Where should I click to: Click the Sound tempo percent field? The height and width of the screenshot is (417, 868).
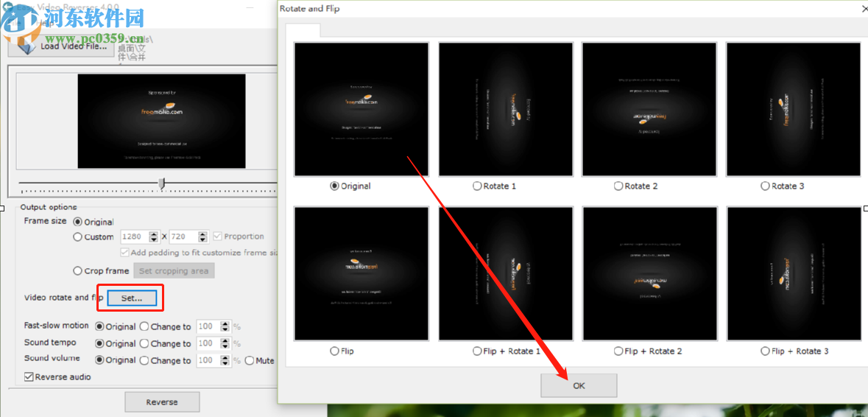208,343
